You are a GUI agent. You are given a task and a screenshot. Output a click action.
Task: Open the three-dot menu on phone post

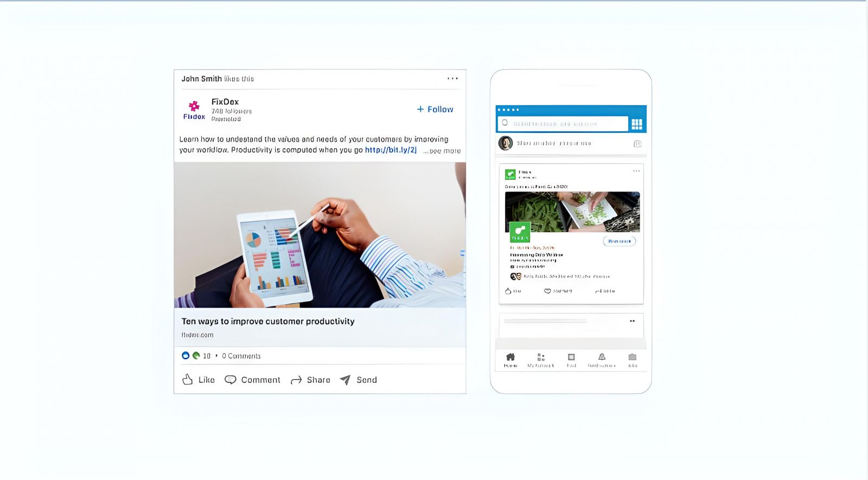tap(636, 171)
